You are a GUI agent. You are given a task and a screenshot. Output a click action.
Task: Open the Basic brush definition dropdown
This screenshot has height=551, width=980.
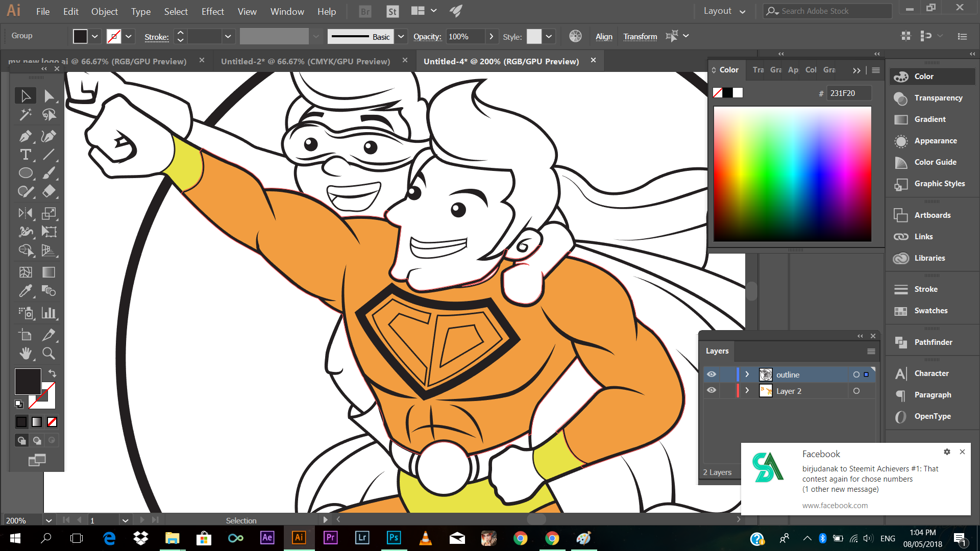pos(401,36)
